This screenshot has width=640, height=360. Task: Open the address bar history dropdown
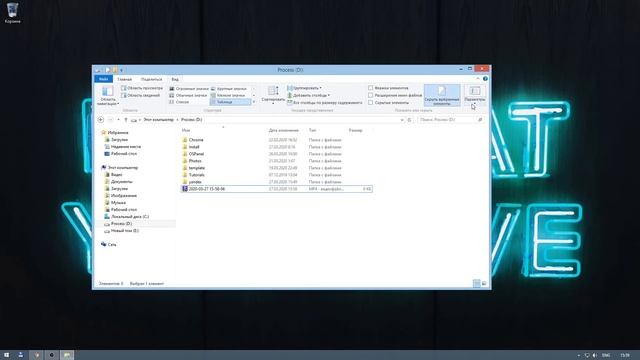point(402,120)
